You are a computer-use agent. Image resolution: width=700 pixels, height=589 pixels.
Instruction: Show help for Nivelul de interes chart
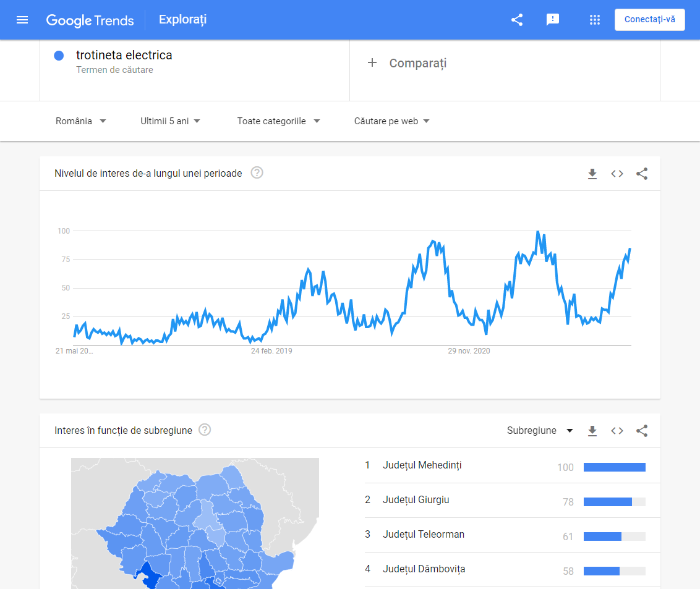tap(257, 172)
